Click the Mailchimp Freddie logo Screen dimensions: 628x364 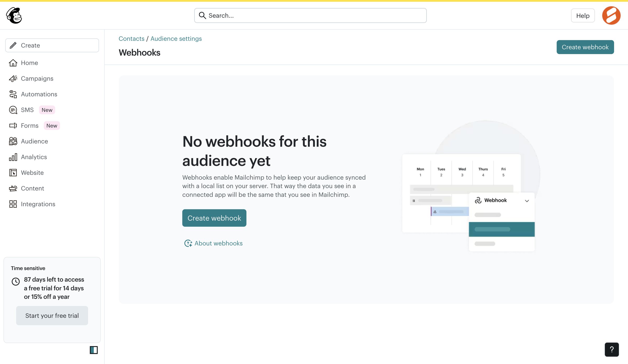point(14,15)
